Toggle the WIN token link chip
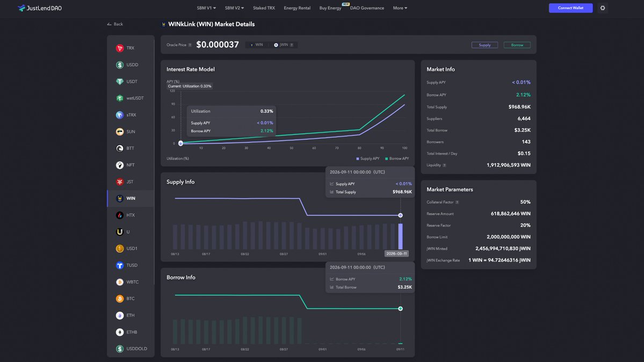The height and width of the screenshot is (362, 644). [256, 45]
